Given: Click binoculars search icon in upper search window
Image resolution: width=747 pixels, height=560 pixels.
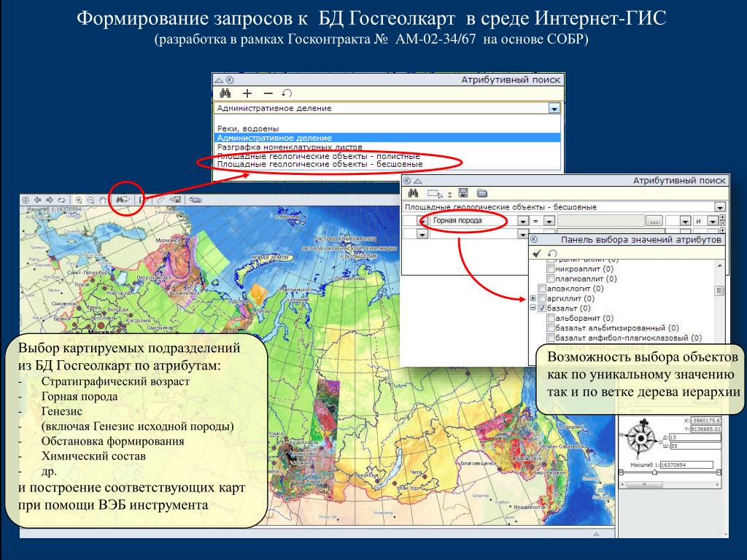Looking at the screenshot, I should pos(225,93).
